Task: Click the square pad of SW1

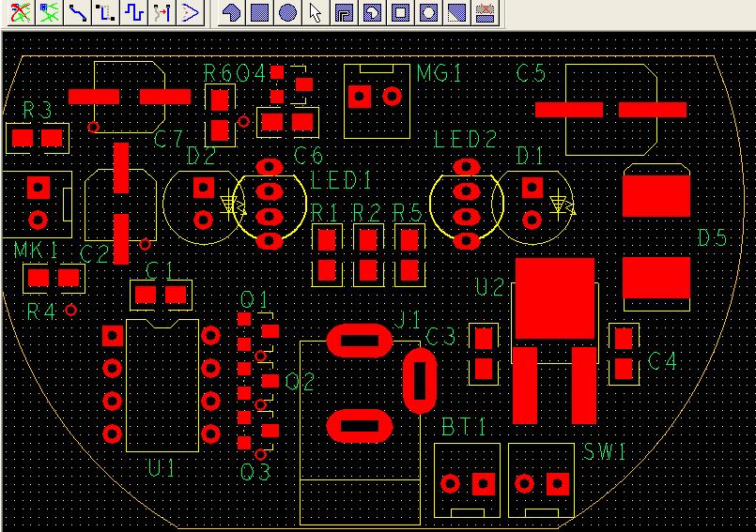Action: click(x=558, y=484)
